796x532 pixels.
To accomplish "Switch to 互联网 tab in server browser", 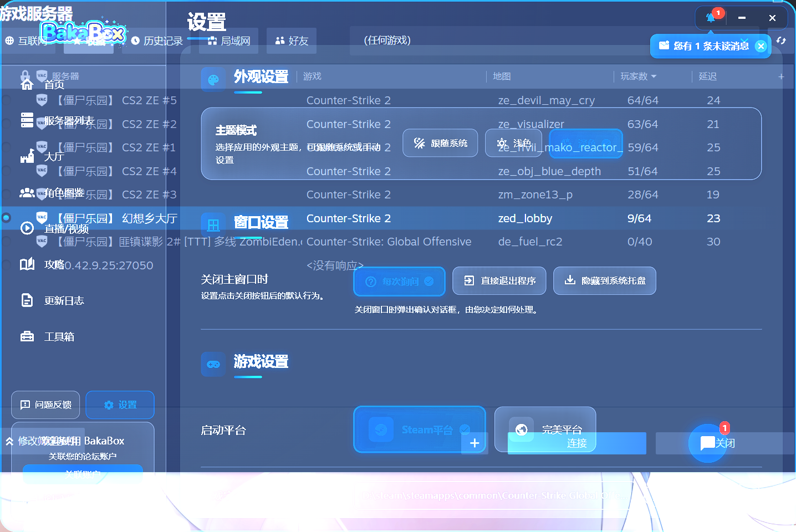I will (x=27, y=41).
